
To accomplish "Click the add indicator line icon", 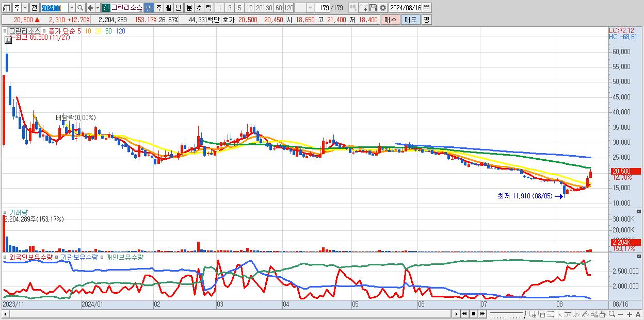I will pos(363,8).
